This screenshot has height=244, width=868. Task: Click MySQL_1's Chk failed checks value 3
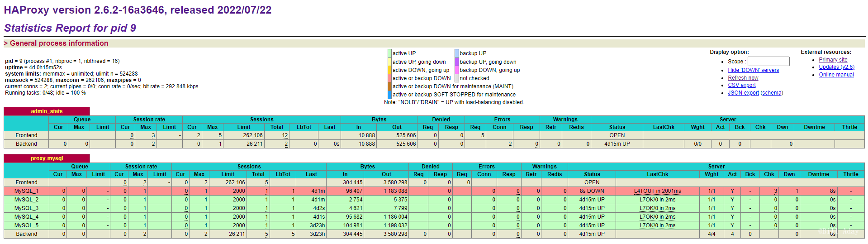(x=775, y=191)
